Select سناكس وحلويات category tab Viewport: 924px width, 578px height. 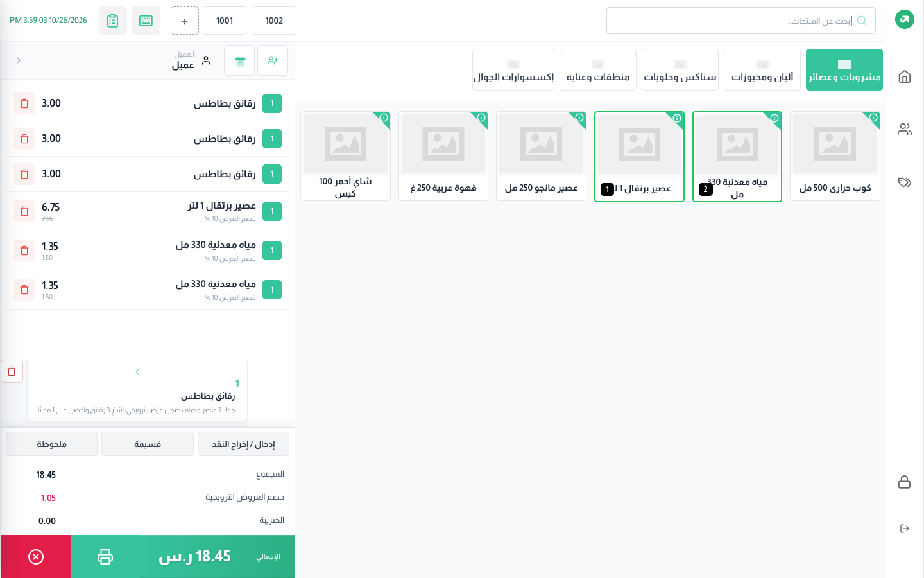click(x=680, y=69)
